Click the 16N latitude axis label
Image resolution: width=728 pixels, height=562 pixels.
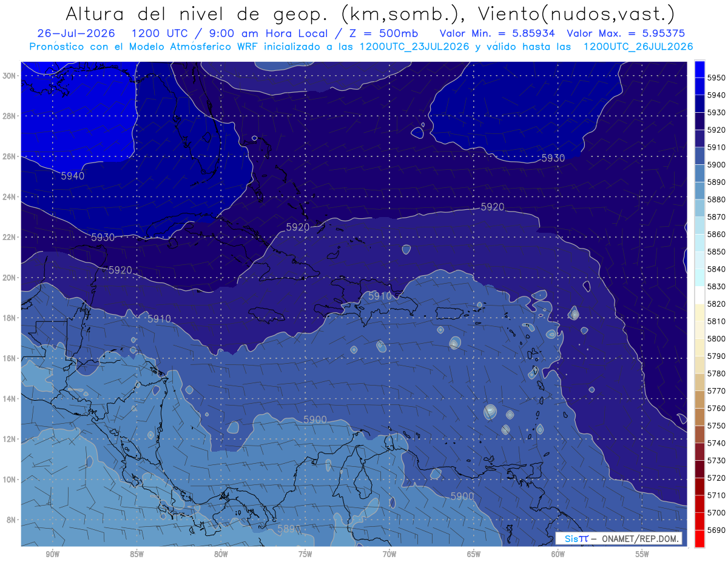[9, 358]
